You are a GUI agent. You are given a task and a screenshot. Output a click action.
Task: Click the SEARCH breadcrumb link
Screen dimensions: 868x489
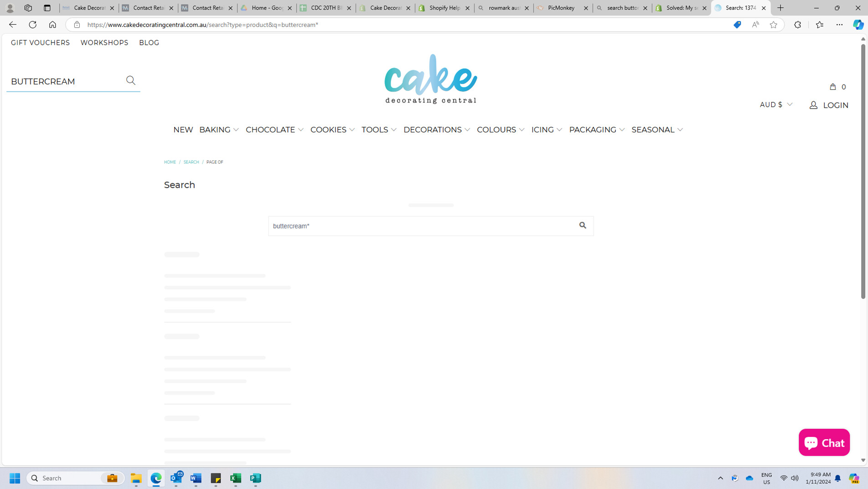191,162
